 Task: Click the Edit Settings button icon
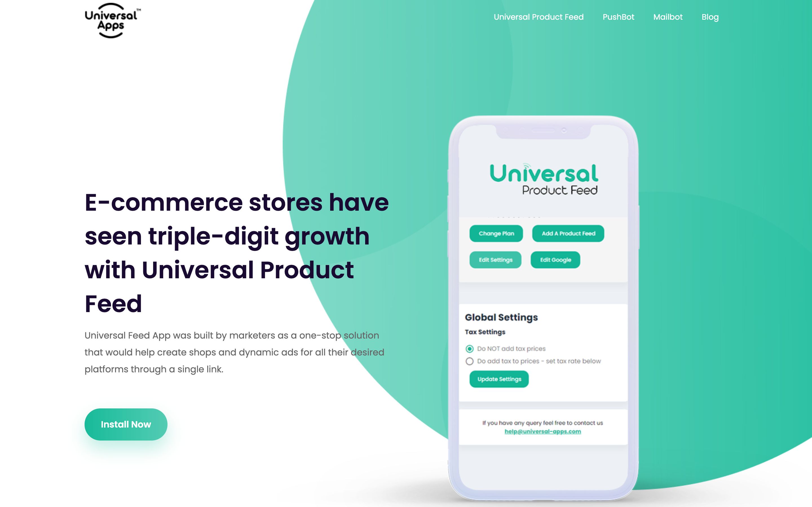(x=495, y=259)
